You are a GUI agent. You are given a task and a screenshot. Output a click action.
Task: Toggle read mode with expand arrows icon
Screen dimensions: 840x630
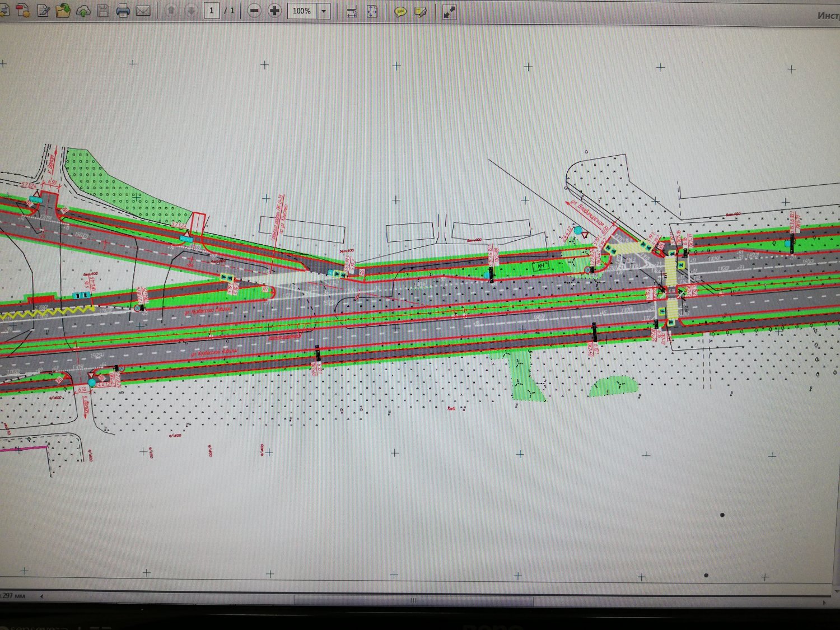pyautogui.click(x=449, y=12)
